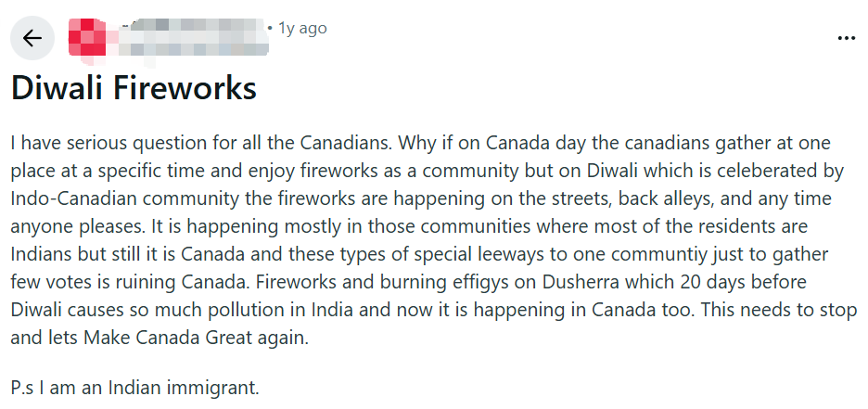This screenshot has width=868, height=409.
Task: Open the three-dot post options menu
Action: 846,38
